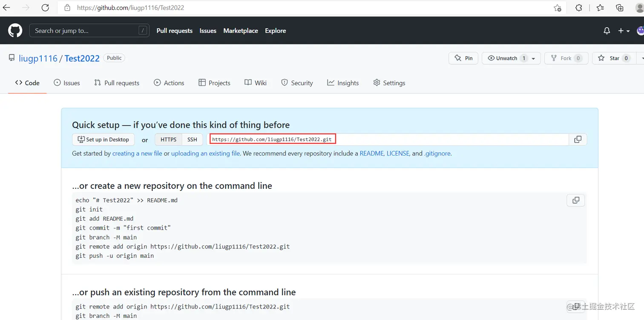Switch to the repository Issues tab
The height and width of the screenshot is (320, 644).
coord(67,83)
